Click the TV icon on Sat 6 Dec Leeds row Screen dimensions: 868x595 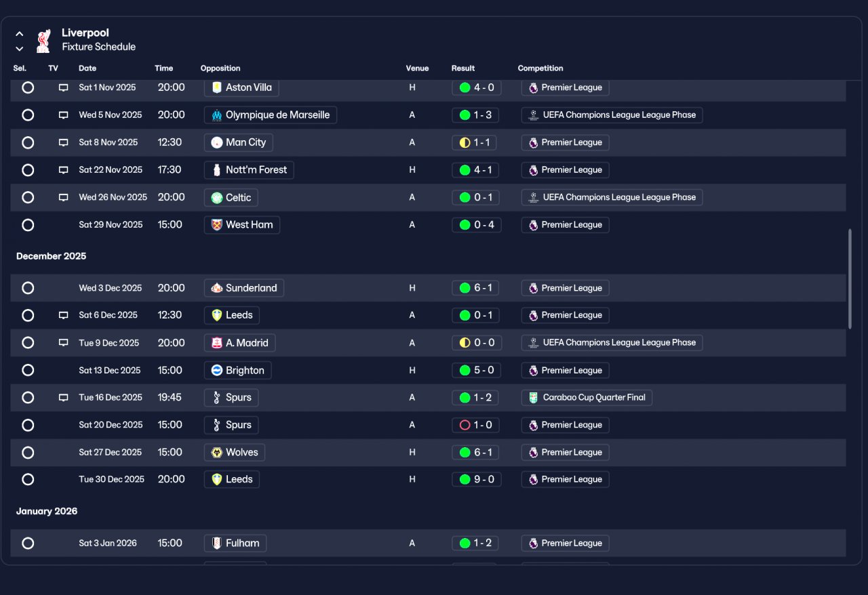63,315
